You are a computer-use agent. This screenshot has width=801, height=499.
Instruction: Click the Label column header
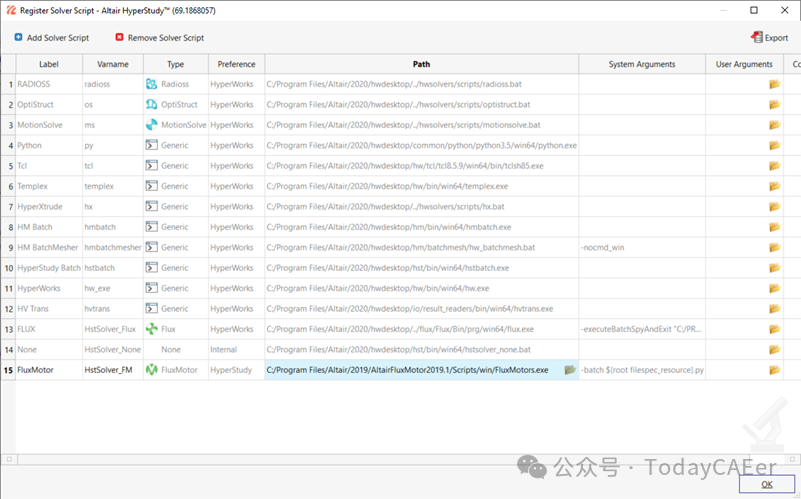49,64
